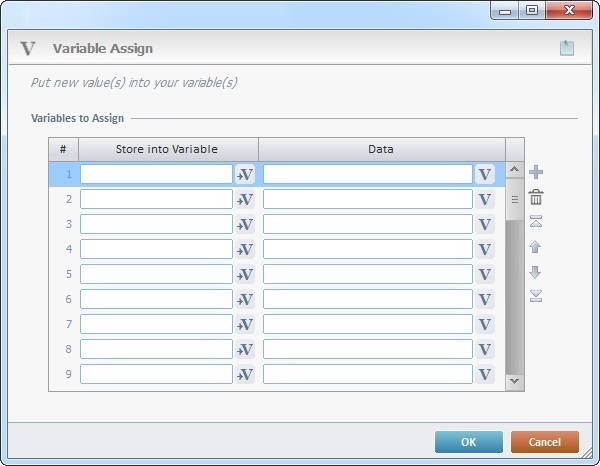Move row to bottom arrow icon
Screen dimensions: 600x466
[536, 296]
